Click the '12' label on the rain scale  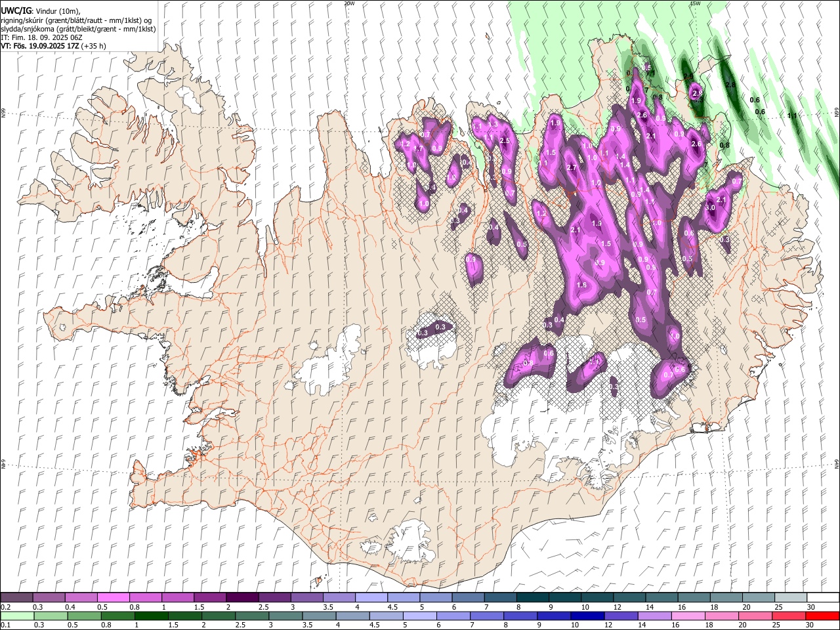[608, 625]
